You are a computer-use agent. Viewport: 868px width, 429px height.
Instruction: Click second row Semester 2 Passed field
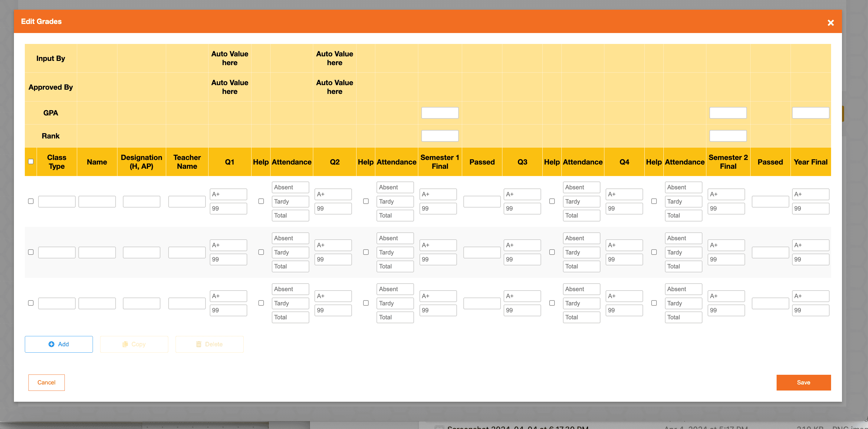coord(770,253)
